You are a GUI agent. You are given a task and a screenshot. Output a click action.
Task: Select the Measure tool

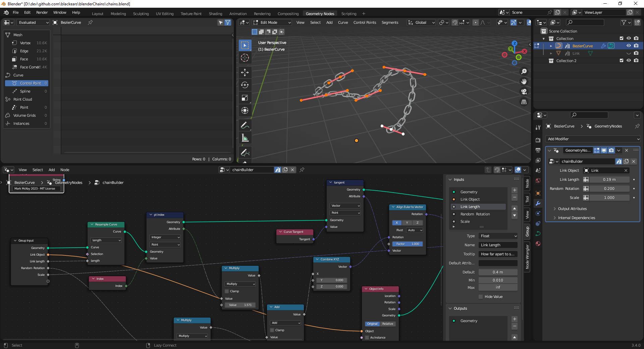tap(245, 138)
